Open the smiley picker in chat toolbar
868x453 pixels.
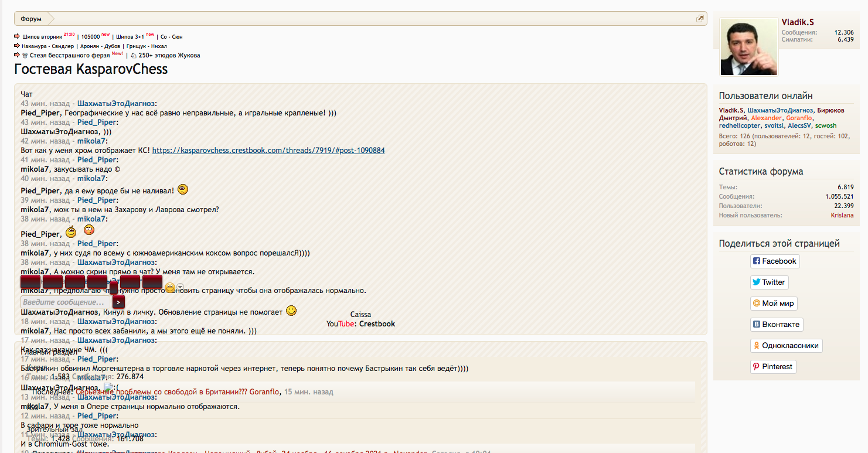click(x=170, y=287)
